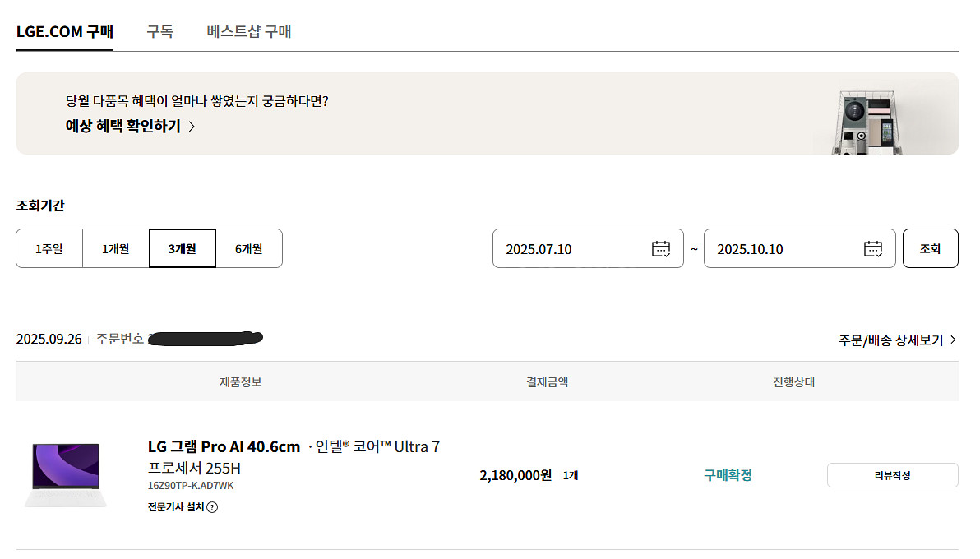Click the chevron next to 주문/배송 상세보기
The image size is (980, 559).
[953, 340]
